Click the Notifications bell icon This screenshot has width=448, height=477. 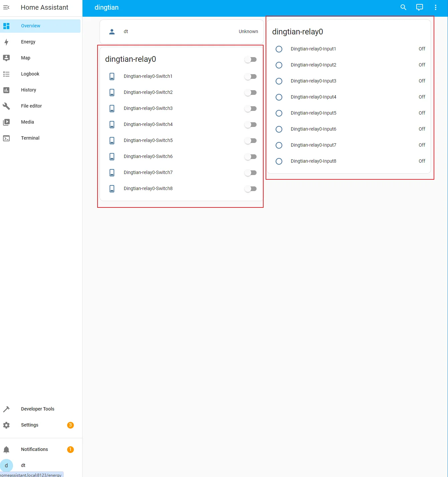click(6, 449)
